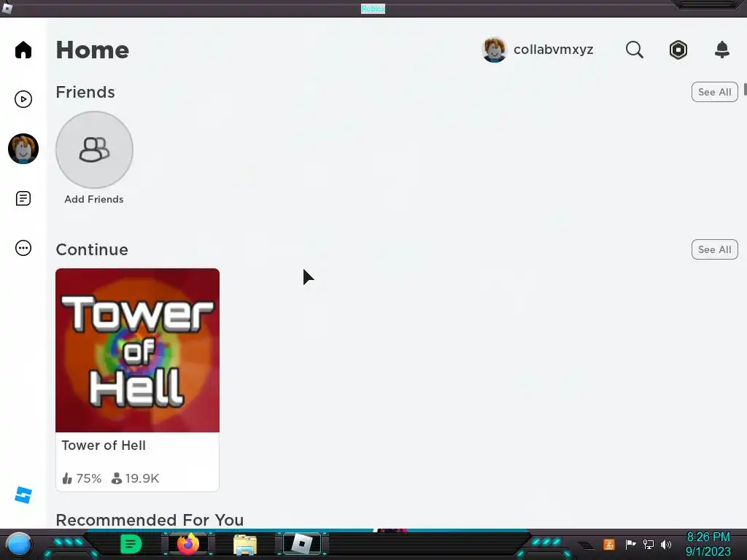Select the Roblox taskbar button
Image resolution: width=747 pixels, height=560 pixels.
point(302,544)
